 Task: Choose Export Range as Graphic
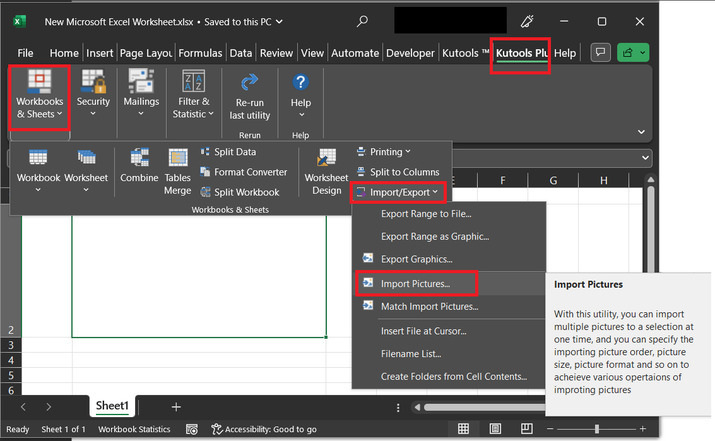pos(449,236)
